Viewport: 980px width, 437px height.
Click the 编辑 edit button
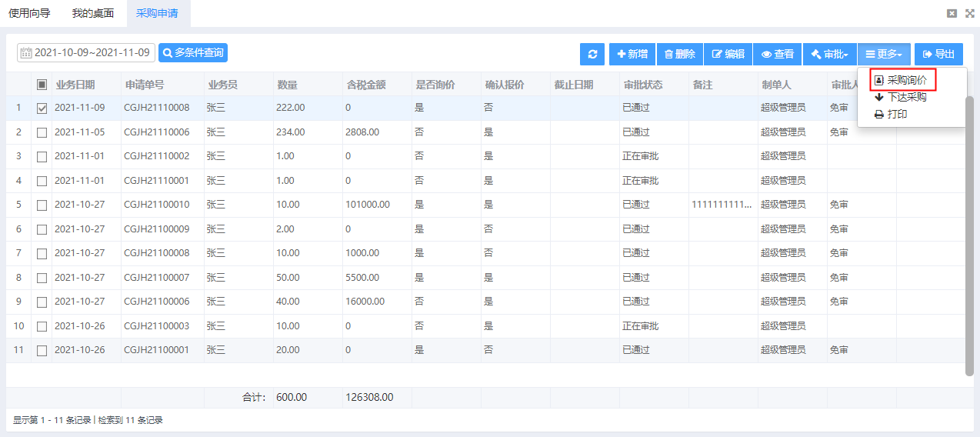pyautogui.click(x=728, y=54)
